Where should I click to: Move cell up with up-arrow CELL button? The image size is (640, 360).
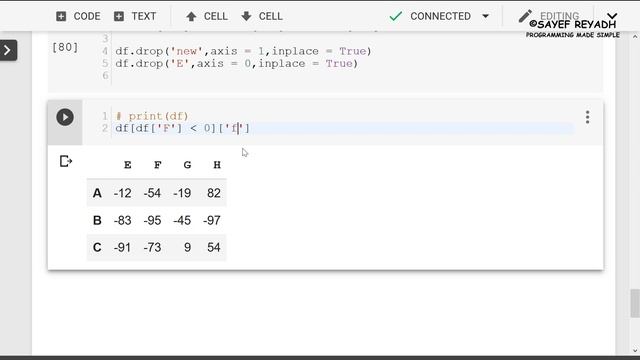(207, 16)
